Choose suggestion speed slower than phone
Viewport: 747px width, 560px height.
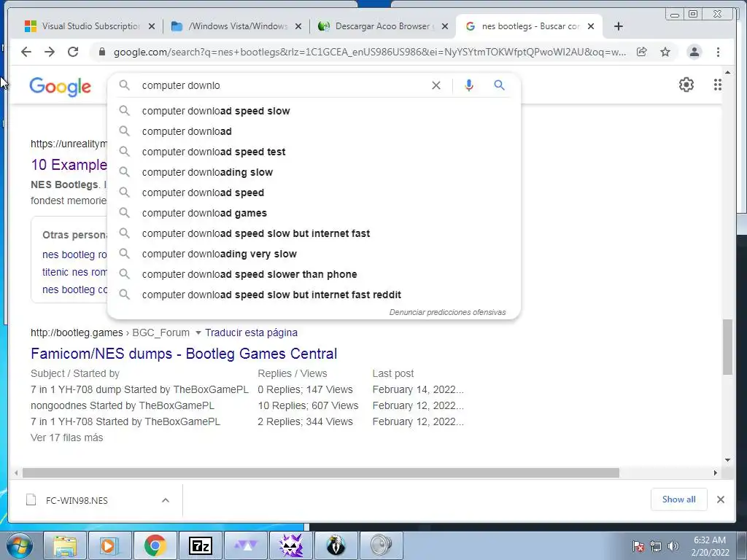pos(314,274)
